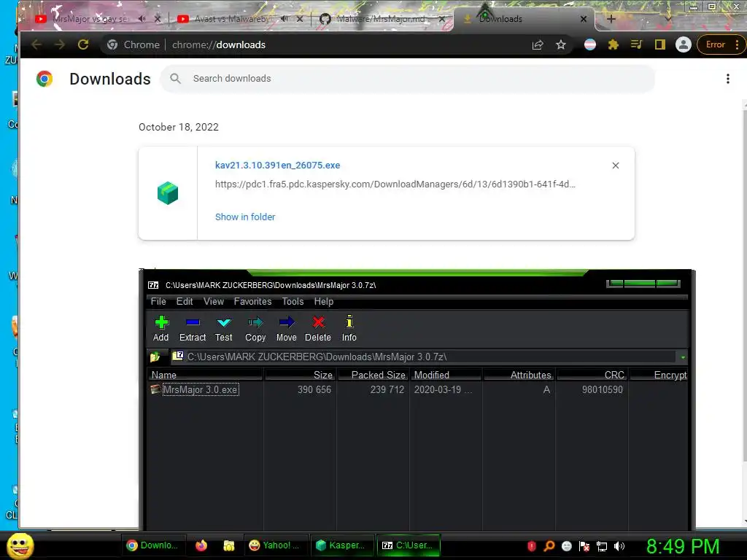Open a new Chrome tab
Image resolution: width=747 pixels, height=560 pixels.
611,19
